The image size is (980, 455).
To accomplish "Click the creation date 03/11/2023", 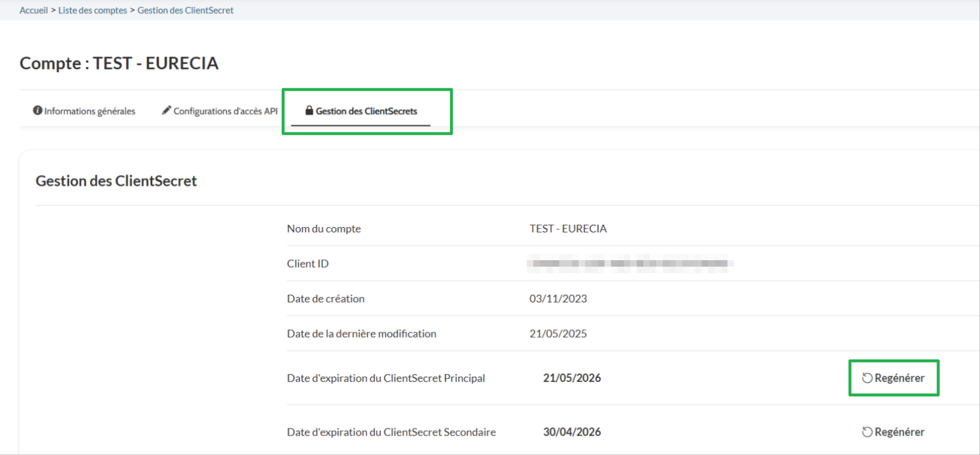I will [x=558, y=298].
